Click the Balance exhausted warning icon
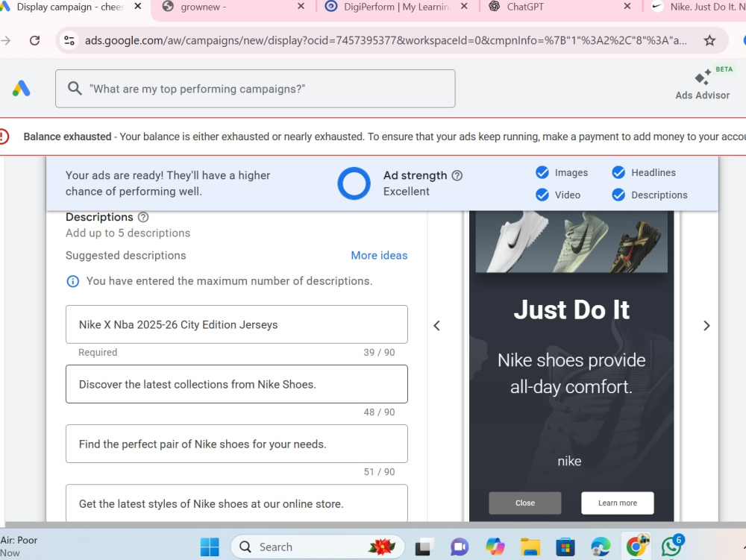Viewport: 746px width, 560px height. coord(3,137)
